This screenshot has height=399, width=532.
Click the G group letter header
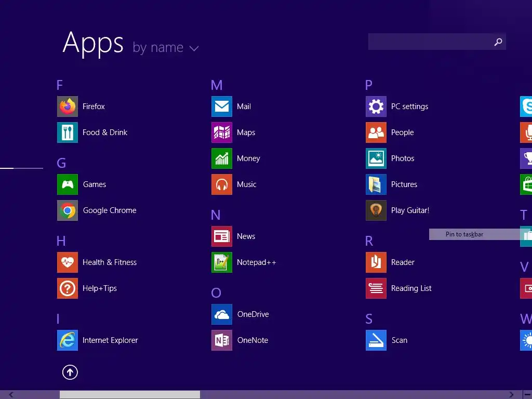pos(61,163)
